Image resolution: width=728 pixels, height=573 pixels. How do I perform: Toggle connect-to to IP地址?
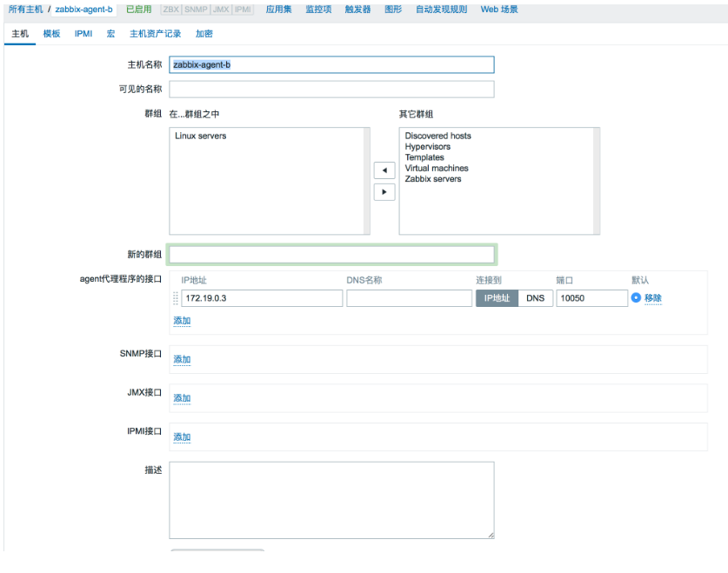[497, 298]
